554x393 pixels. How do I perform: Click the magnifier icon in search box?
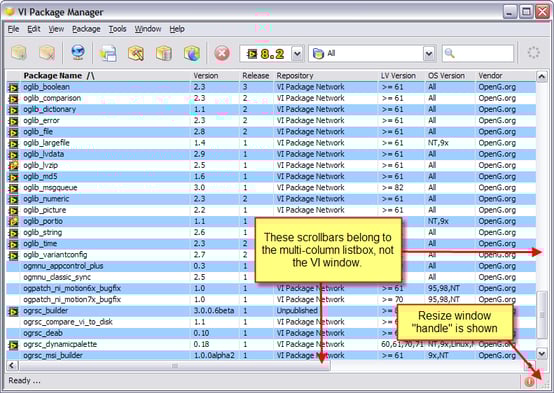(x=449, y=53)
